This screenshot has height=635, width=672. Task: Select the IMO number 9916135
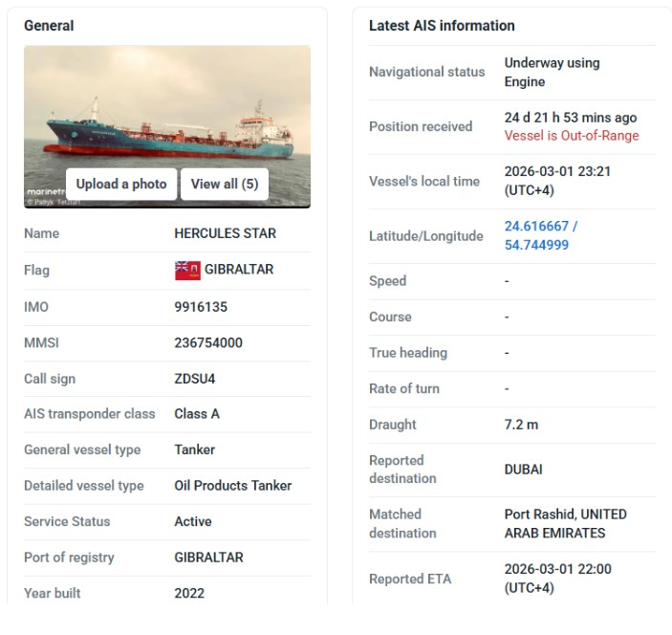(201, 307)
